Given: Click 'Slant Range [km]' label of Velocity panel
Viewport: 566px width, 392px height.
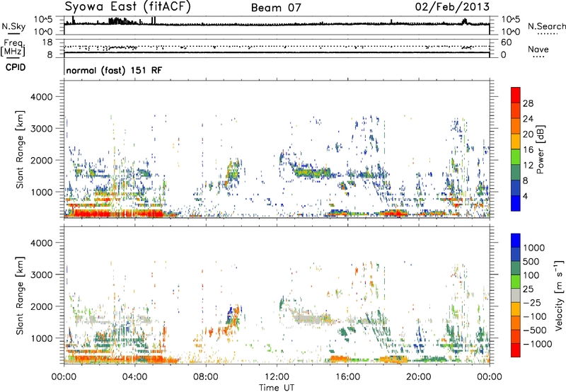Looking at the screenshot, I should point(20,296).
